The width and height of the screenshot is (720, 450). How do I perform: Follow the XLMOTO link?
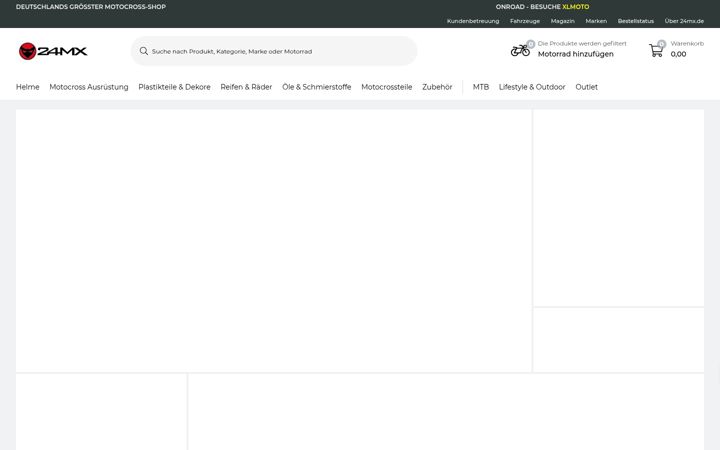[575, 7]
